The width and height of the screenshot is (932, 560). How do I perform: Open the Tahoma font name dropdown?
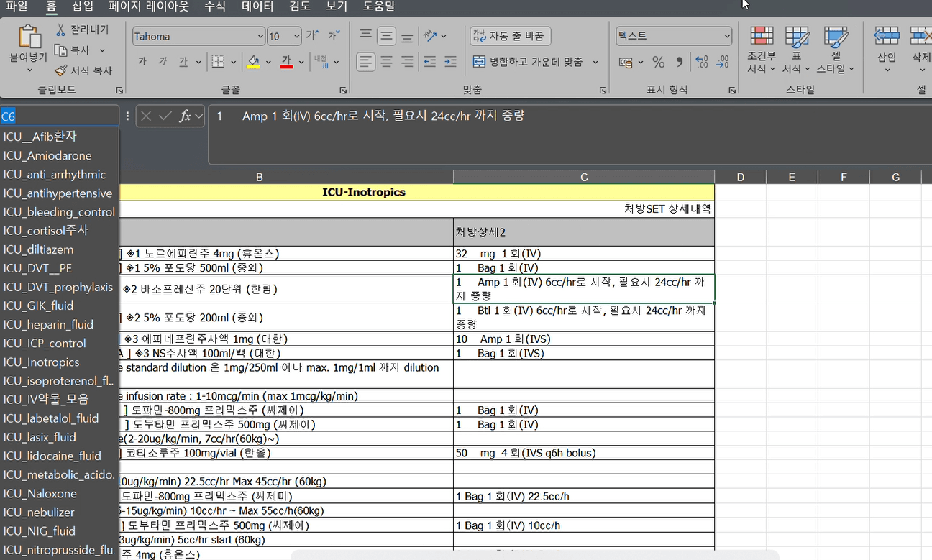coord(260,36)
